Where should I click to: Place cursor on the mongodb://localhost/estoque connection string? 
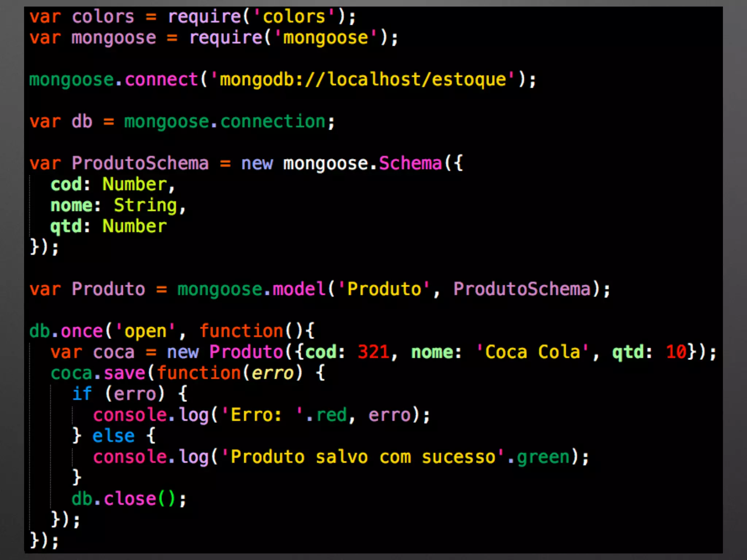(x=363, y=79)
